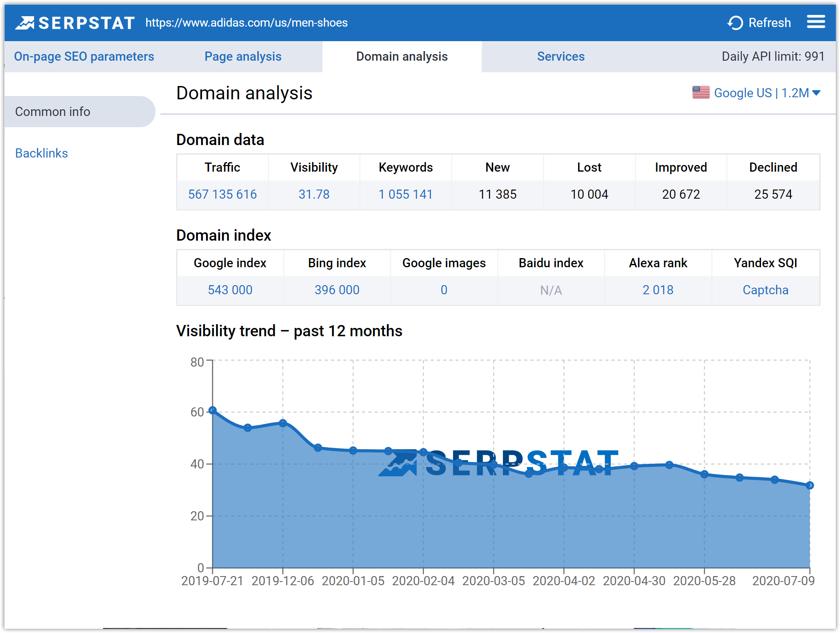The height and width of the screenshot is (633, 840).
Task: Open Google images value 0
Action: 444,290
